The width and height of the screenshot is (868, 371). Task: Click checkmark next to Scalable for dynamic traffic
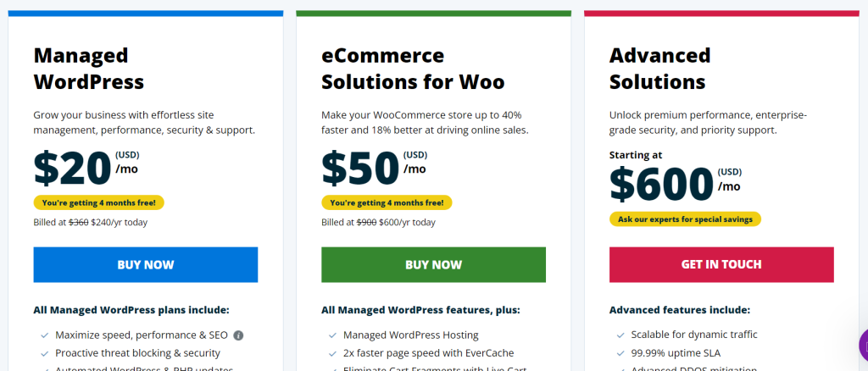pos(620,335)
